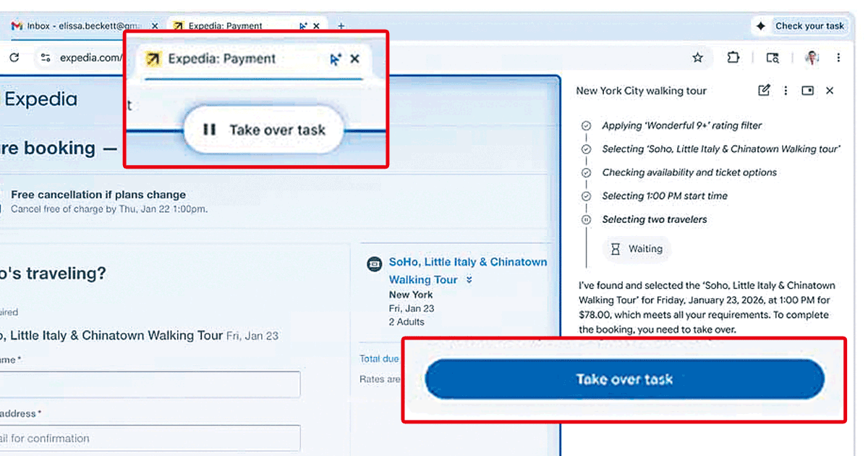Bookmark this page with the star icon

point(697,58)
